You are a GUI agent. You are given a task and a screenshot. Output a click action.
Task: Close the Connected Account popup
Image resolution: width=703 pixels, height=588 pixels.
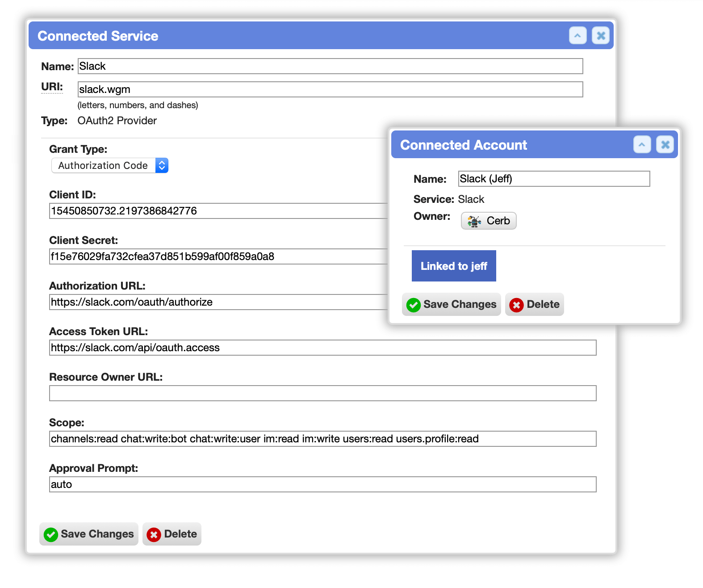(665, 144)
